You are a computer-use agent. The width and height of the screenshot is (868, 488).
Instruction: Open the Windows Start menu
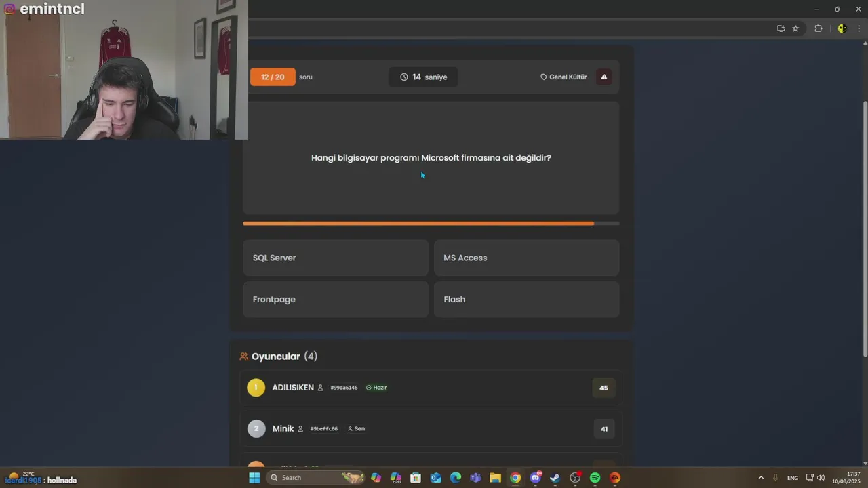point(254,478)
